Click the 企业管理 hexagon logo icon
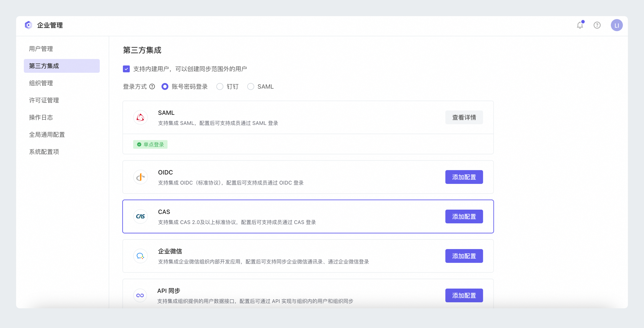 pos(28,25)
